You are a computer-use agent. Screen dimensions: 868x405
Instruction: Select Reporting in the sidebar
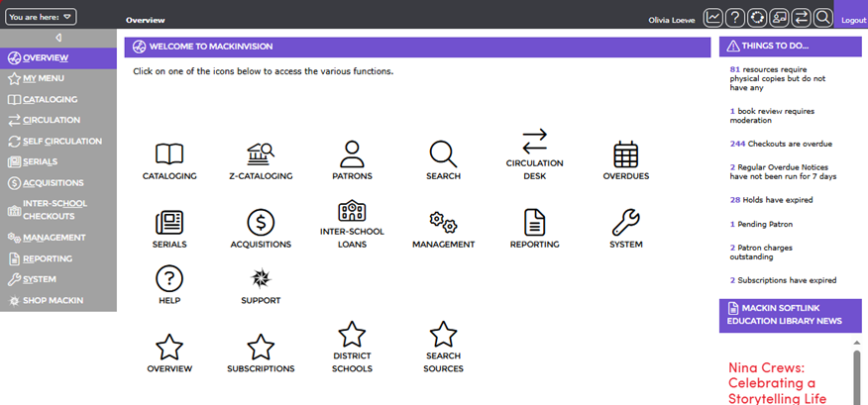[x=58, y=258]
